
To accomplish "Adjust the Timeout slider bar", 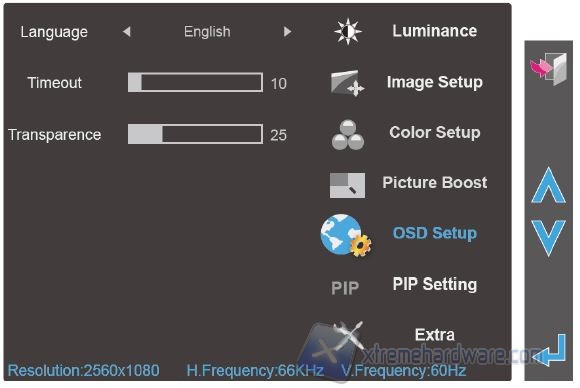I will (x=195, y=82).
